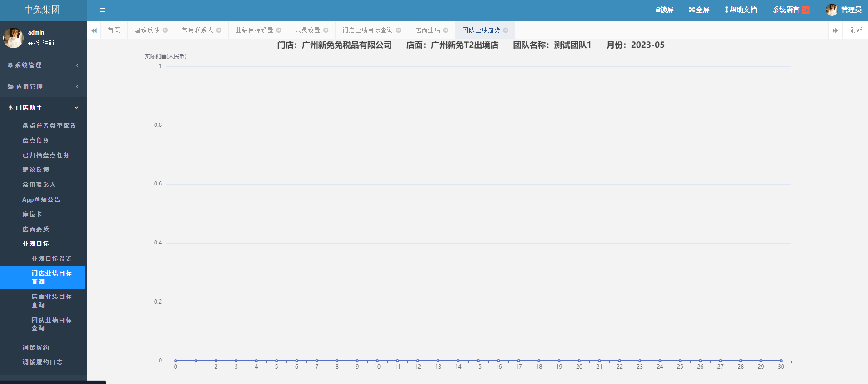Click the 刷新 refresh button

pos(856,30)
